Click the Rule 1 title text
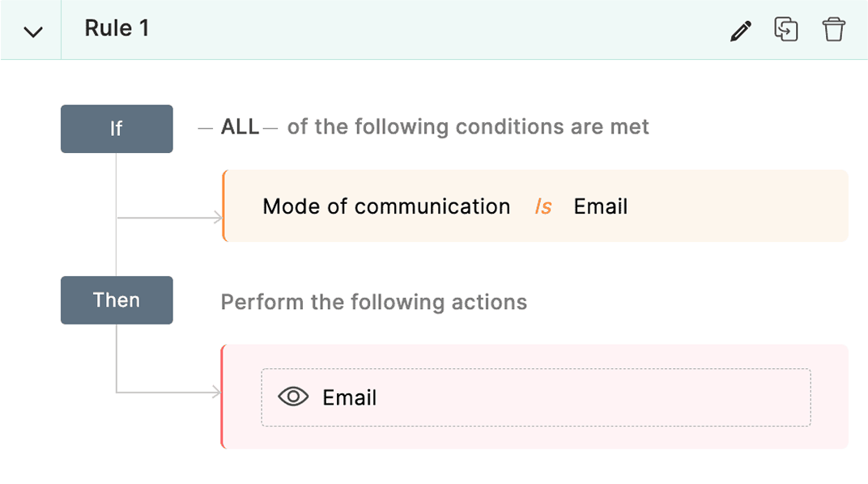Viewport: 868px width, 484px height. (117, 28)
